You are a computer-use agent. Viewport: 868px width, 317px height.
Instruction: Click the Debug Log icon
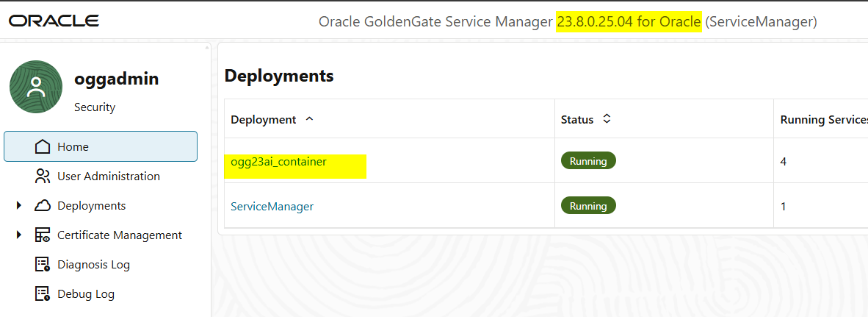(x=43, y=294)
